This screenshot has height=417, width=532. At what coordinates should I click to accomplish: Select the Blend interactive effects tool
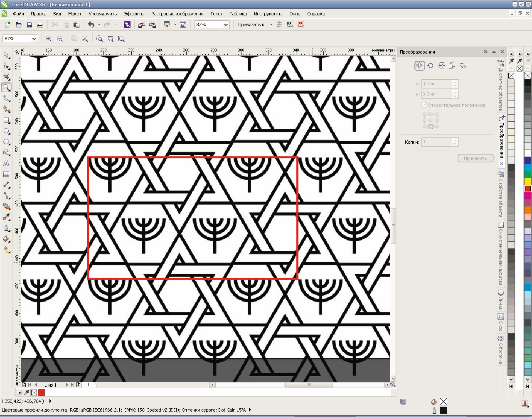point(6,206)
